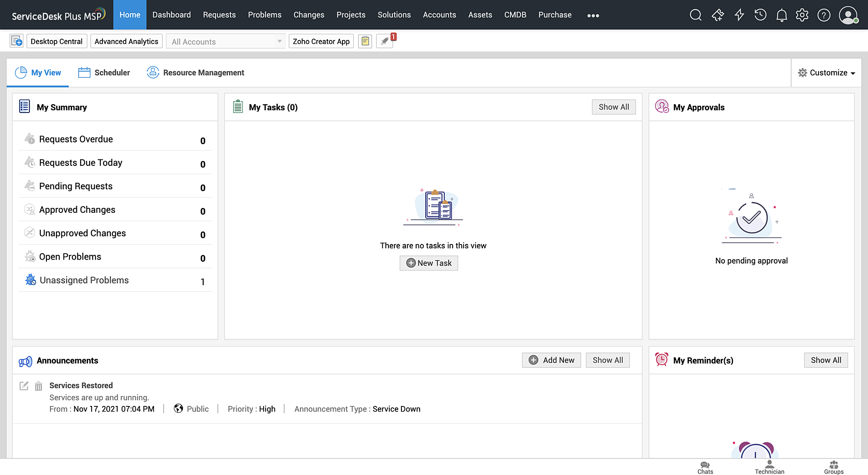Click the rocket icon with red badge

385,41
